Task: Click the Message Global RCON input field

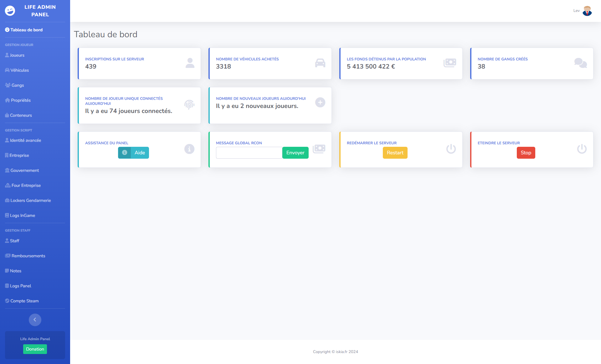Action: pos(249,152)
